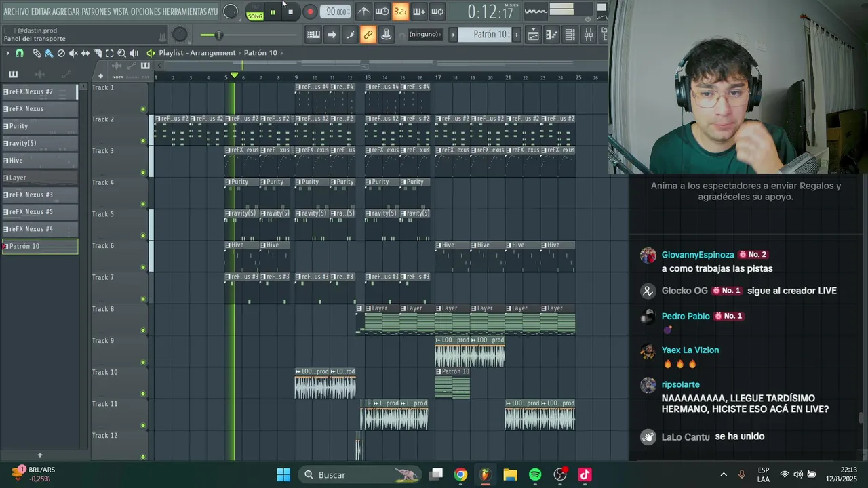Pause playback with the pause button
The image size is (868, 488).
(x=273, y=12)
